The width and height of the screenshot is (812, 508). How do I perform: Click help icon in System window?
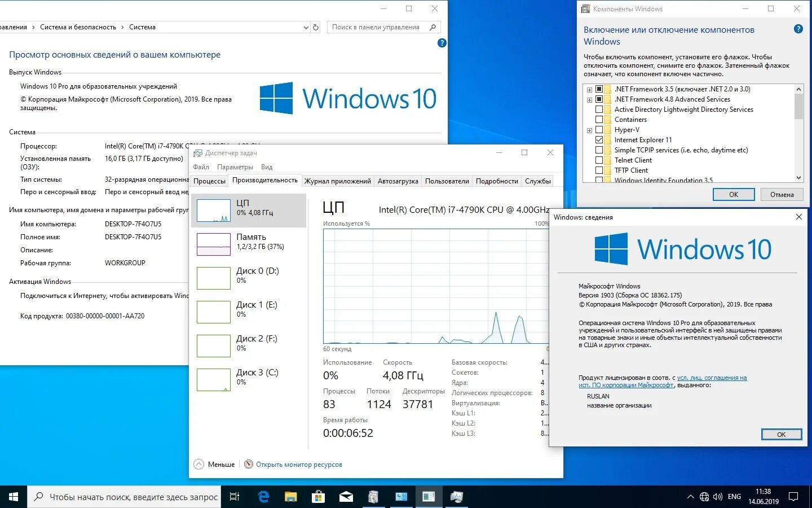coord(442,43)
